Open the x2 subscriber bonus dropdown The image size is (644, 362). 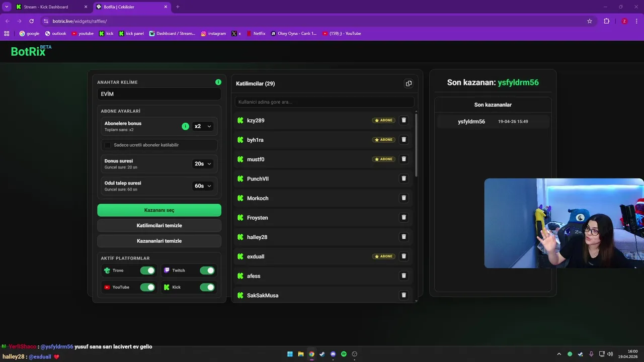[203, 126]
